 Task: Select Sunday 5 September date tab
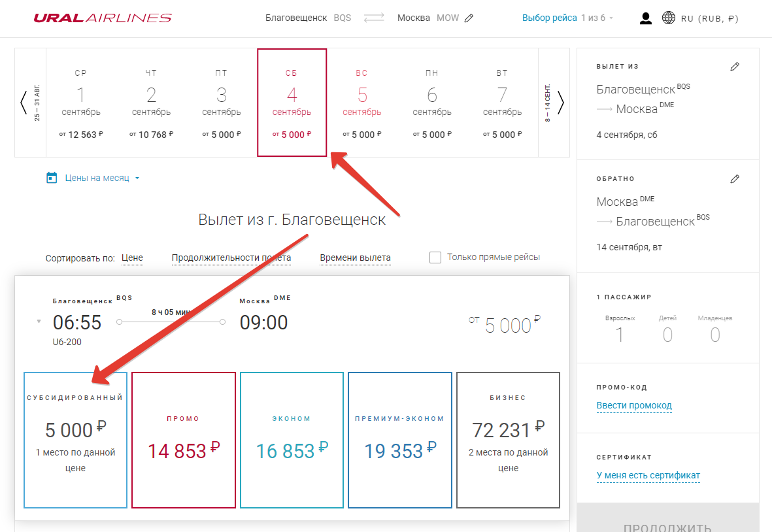361,103
